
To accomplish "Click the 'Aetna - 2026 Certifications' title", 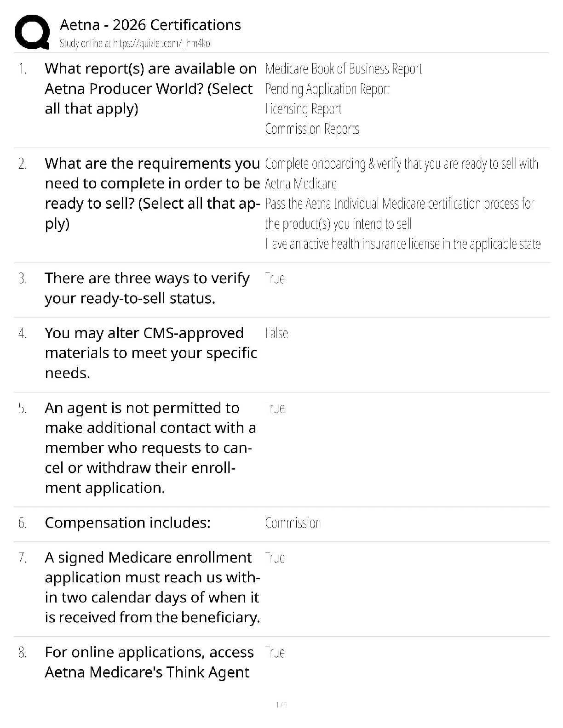I will 150,25.
